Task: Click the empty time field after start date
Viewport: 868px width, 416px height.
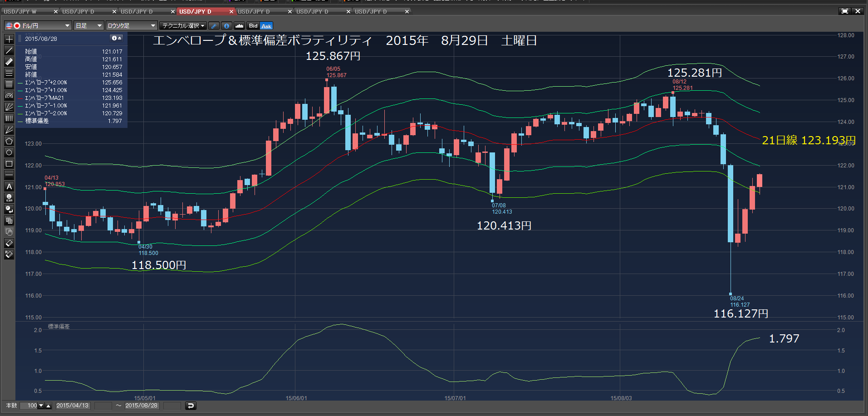Action: 103,406
